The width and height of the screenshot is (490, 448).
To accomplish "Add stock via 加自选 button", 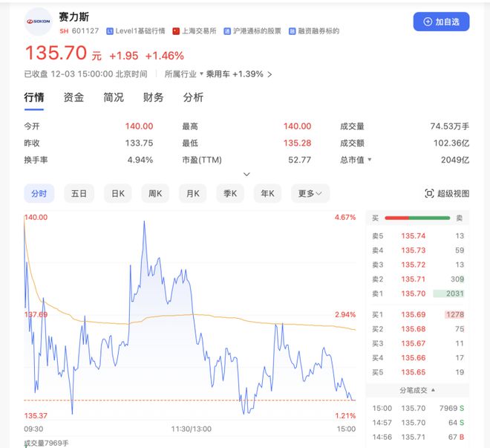I will point(441,22).
